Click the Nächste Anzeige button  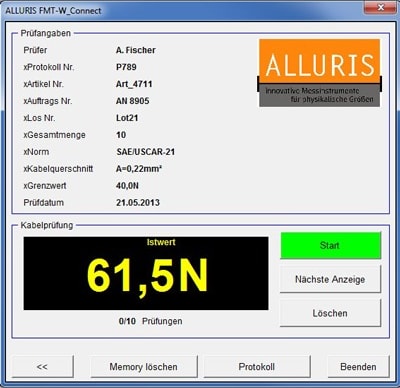(330, 279)
